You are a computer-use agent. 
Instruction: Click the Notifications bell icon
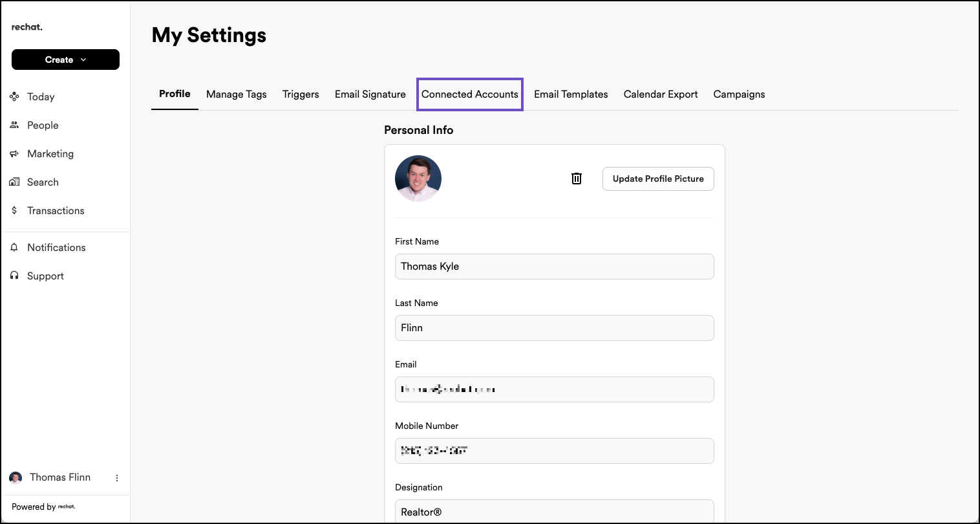pyautogui.click(x=14, y=248)
